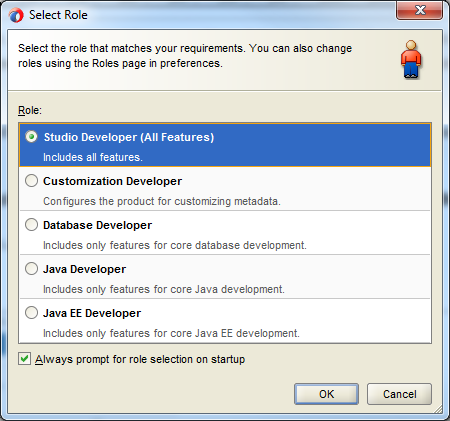This screenshot has height=421, width=450.
Task: Click the Database Developer title text
Action: (97, 225)
